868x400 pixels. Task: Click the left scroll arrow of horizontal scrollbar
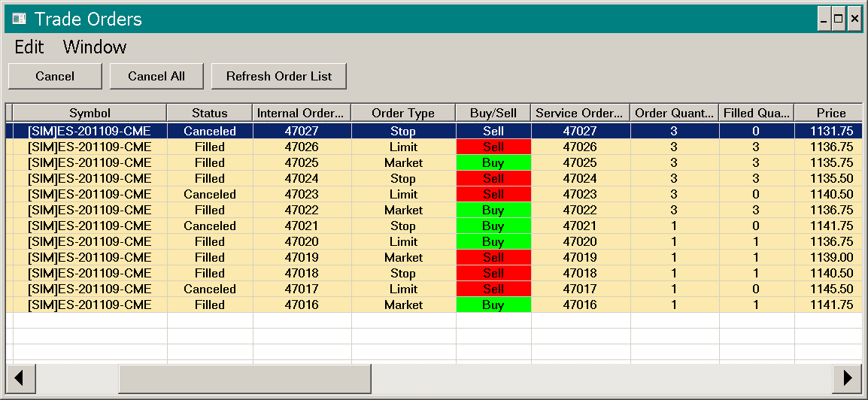pos(20,378)
